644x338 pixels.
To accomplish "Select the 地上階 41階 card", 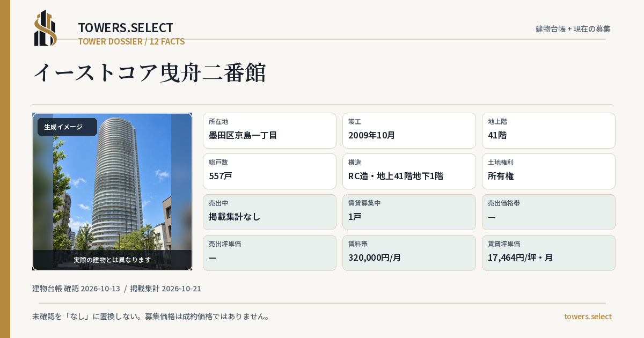I will pos(548,130).
